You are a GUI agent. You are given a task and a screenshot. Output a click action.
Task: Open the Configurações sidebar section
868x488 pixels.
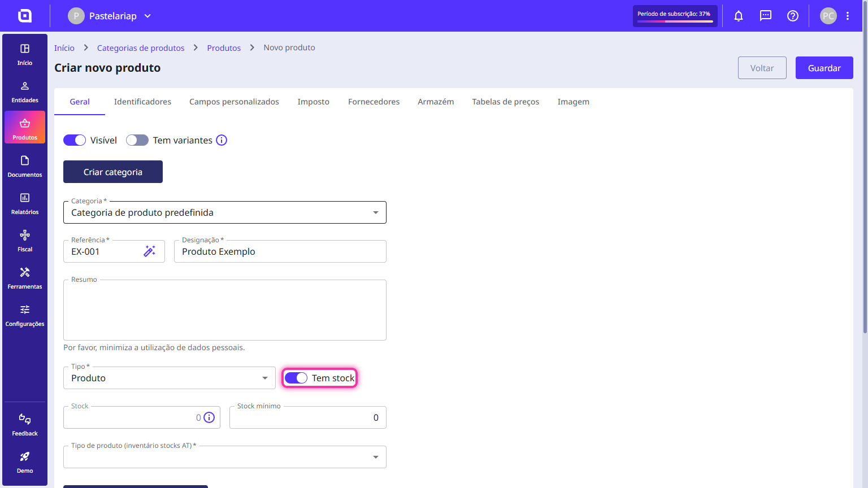pos(25,315)
